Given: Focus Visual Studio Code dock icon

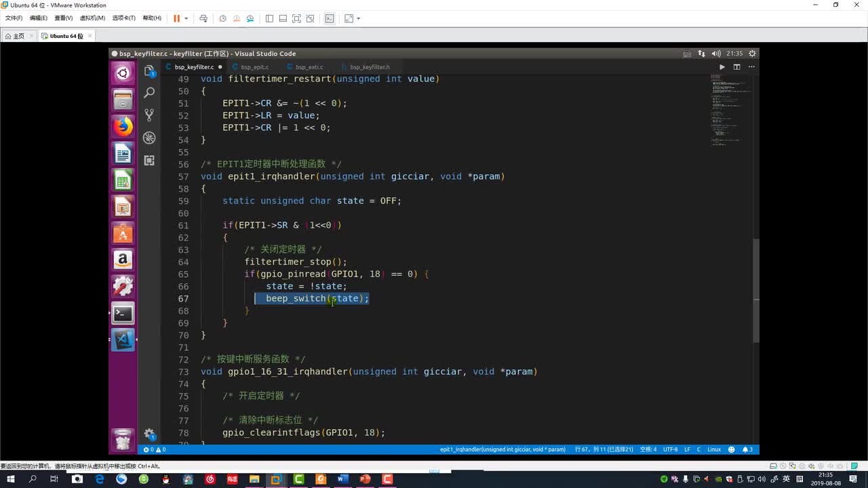Looking at the screenshot, I should (123, 340).
